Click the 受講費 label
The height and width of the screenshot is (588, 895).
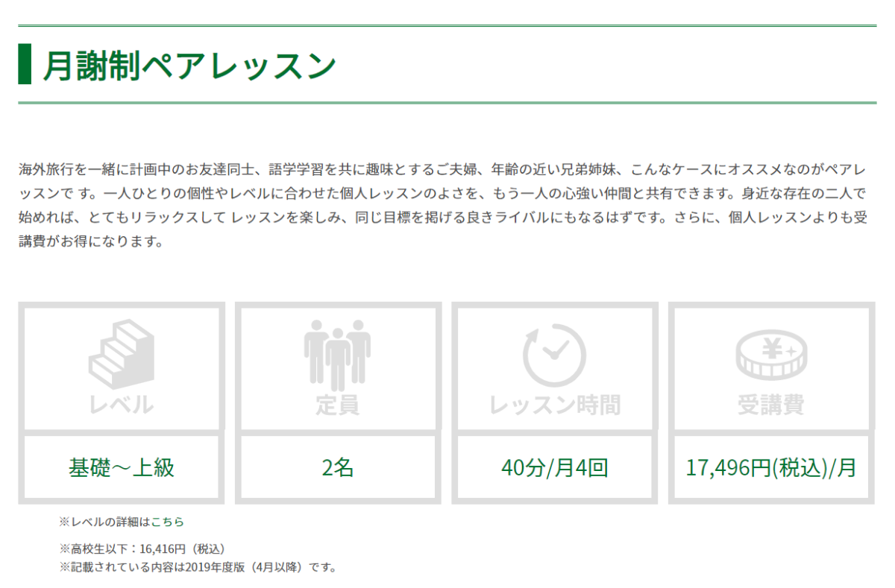click(x=770, y=405)
